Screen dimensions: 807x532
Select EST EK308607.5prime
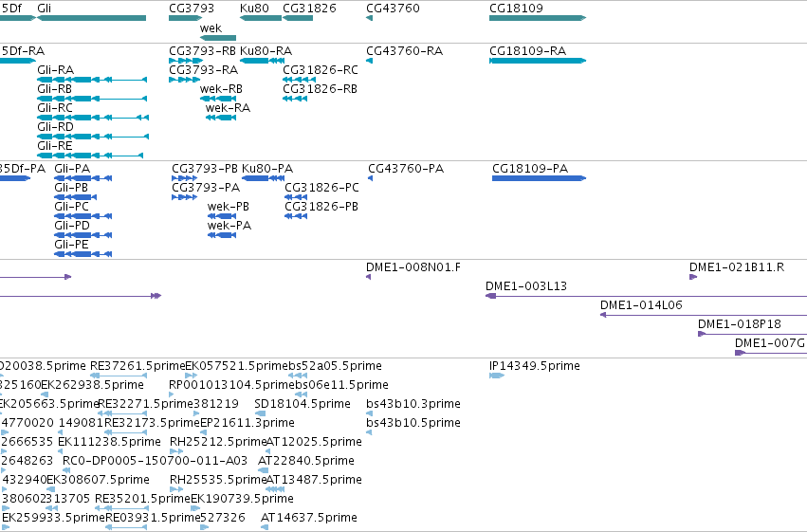[50, 489]
